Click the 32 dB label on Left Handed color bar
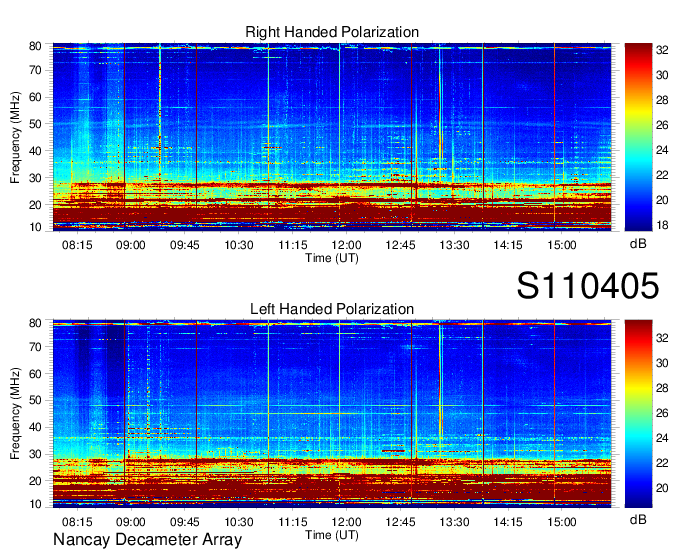 click(662, 338)
